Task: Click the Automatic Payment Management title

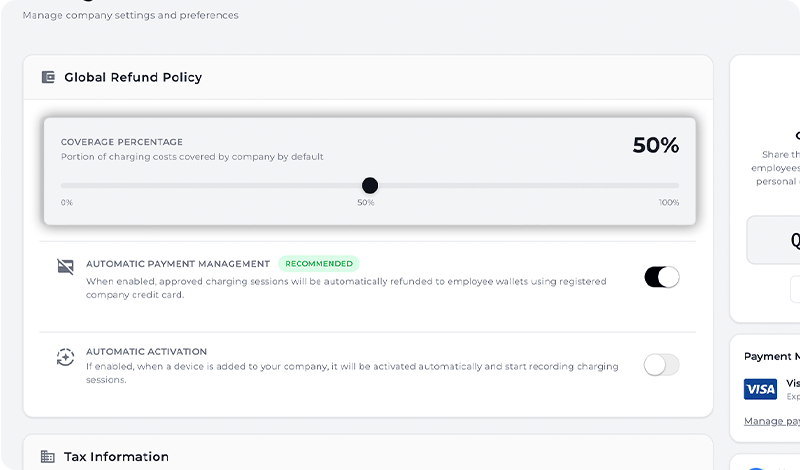Action: coord(178,264)
